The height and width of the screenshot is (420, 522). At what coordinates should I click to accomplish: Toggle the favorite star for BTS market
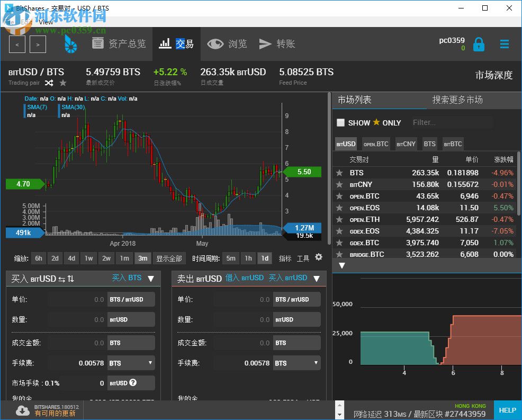coord(339,173)
